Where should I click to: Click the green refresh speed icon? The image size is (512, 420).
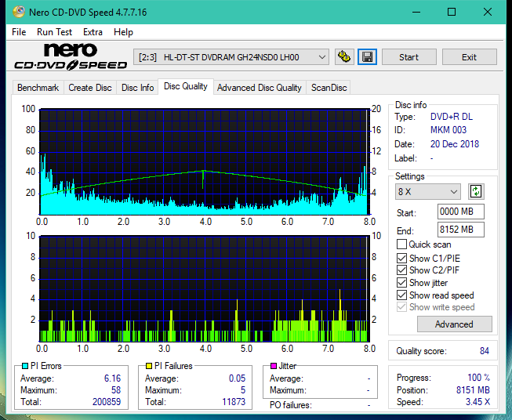coord(476,191)
